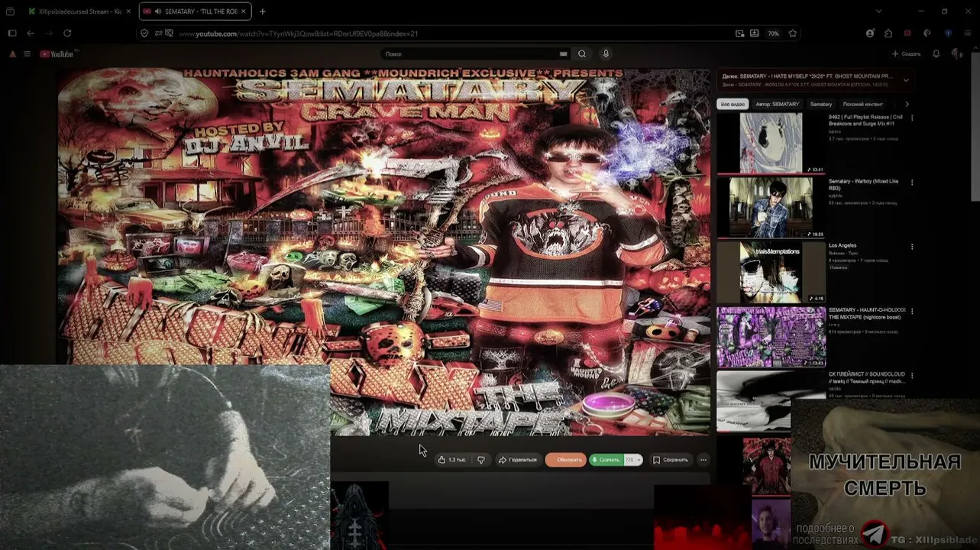Select the 'Автор: SEMATARY' filter chip
This screenshot has height=550, width=980.
[x=778, y=104]
